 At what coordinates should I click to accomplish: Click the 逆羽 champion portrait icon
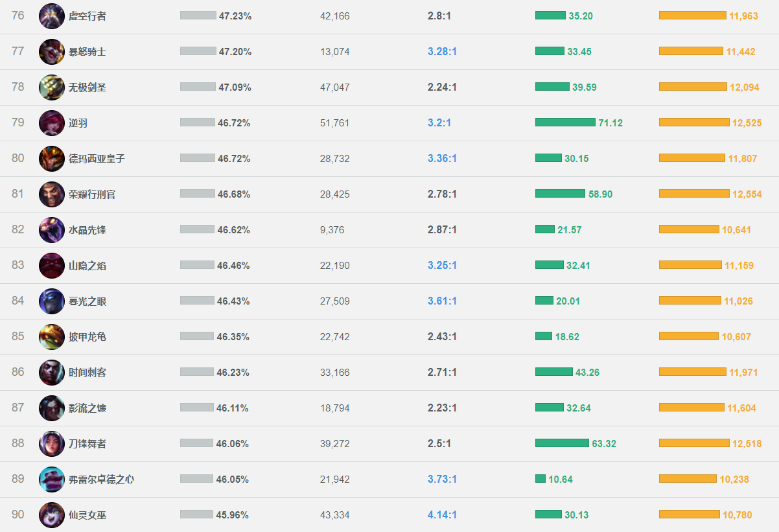click(x=52, y=123)
